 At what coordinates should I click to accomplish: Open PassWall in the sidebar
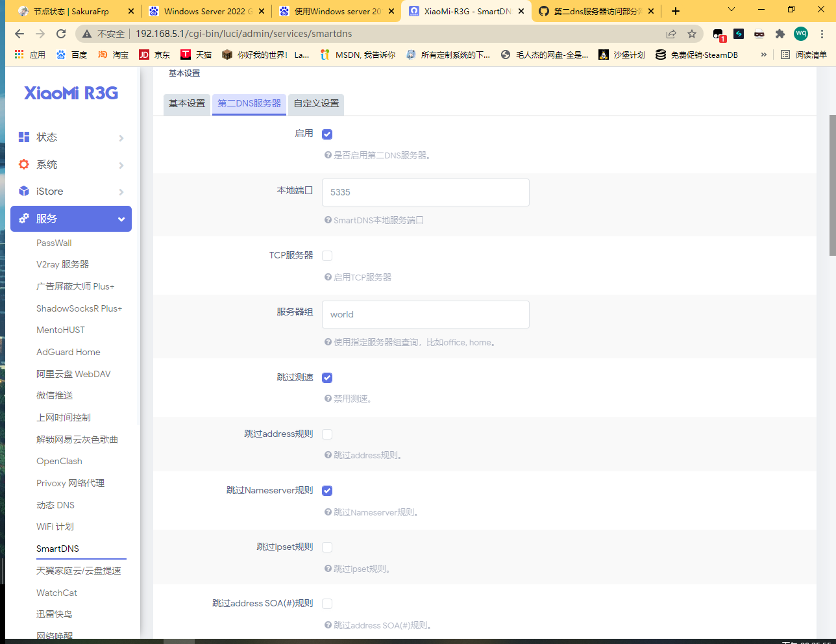point(54,243)
